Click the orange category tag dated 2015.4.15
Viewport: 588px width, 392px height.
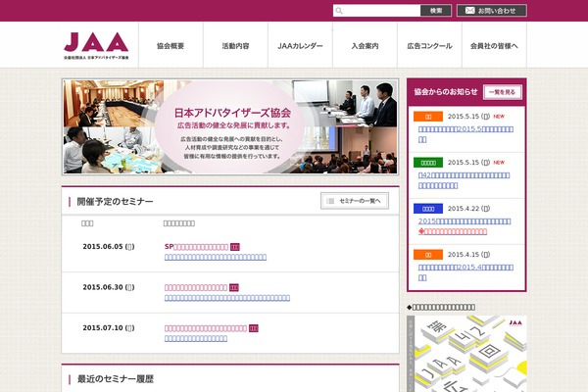point(428,255)
